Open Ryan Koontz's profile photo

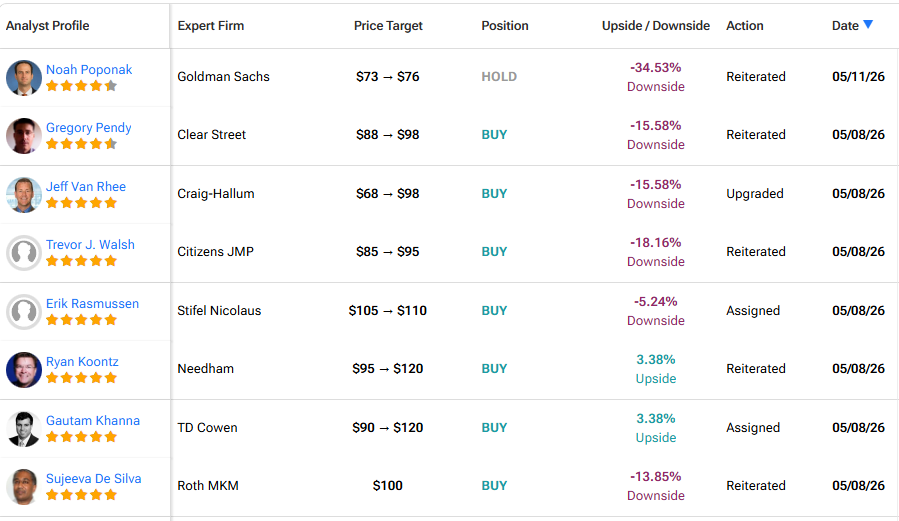(24, 370)
